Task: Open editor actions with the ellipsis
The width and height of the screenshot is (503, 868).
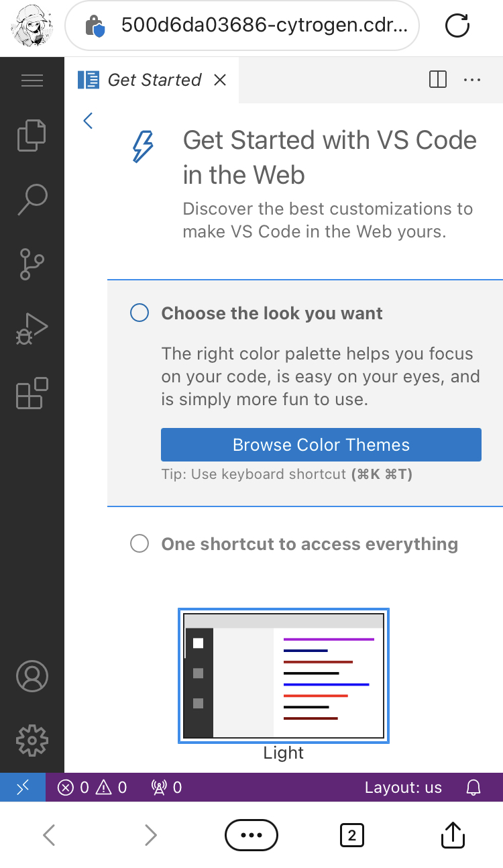Action: tap(472, 79)
